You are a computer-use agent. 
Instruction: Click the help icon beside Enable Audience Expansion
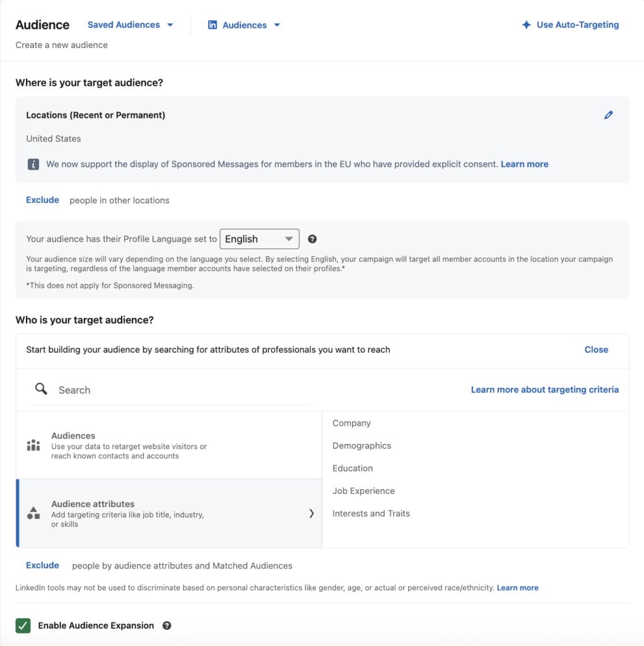(167, 625)
